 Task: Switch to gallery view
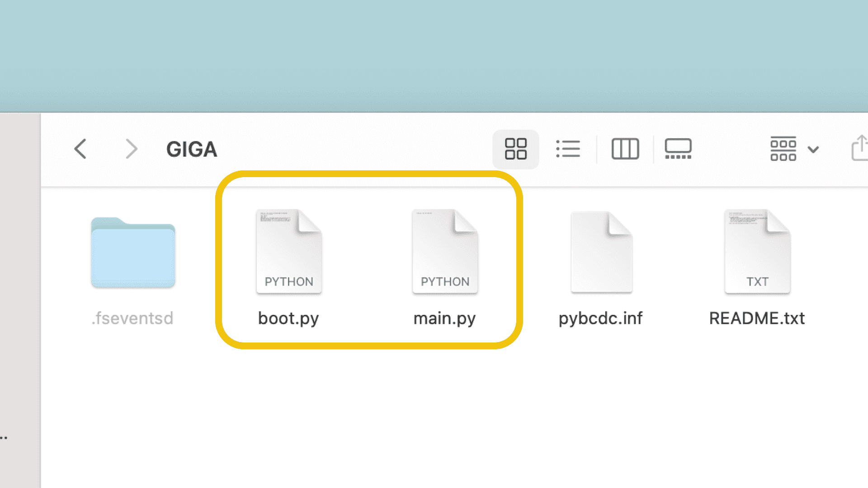click(x=678, y=149)
